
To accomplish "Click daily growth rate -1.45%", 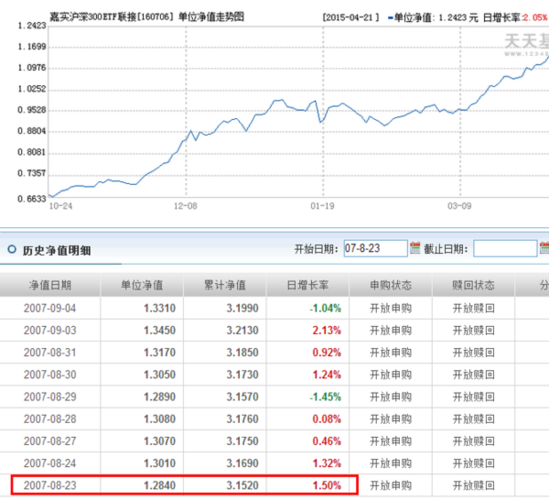I will (325, 397).
